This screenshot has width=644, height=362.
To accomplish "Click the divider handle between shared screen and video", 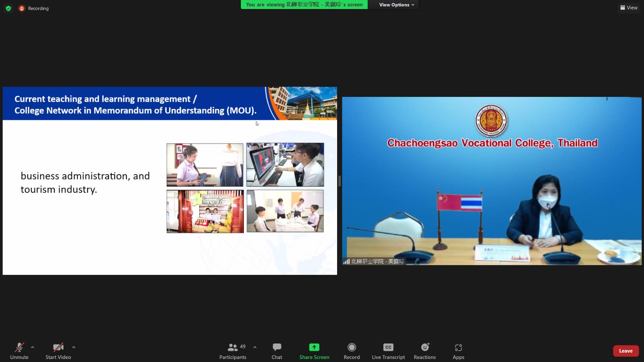I will click(x=339, y=181).
